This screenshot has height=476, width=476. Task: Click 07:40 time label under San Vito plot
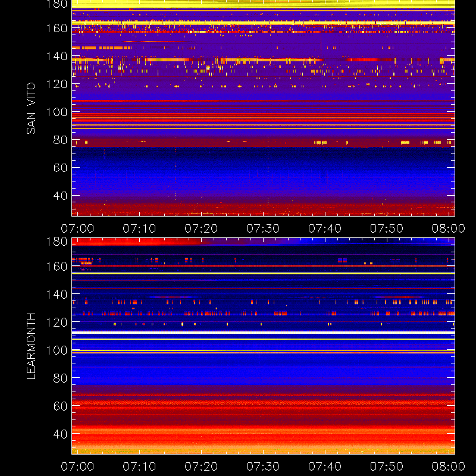click(325, 228)
